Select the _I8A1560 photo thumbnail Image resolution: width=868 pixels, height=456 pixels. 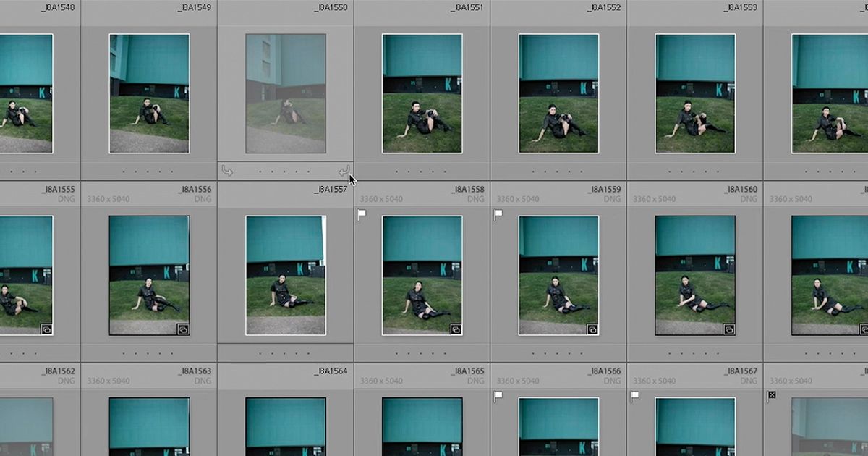coord(695,275)
